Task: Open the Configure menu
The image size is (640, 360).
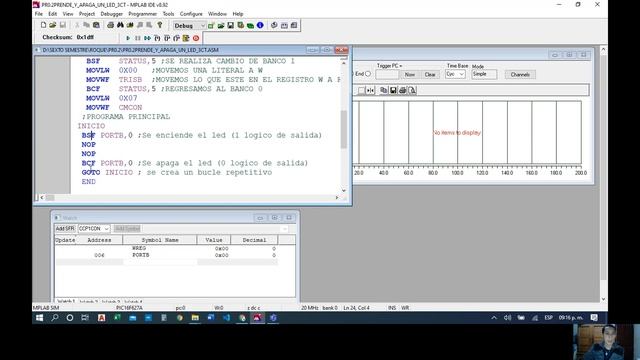Action: click(191, 14)
